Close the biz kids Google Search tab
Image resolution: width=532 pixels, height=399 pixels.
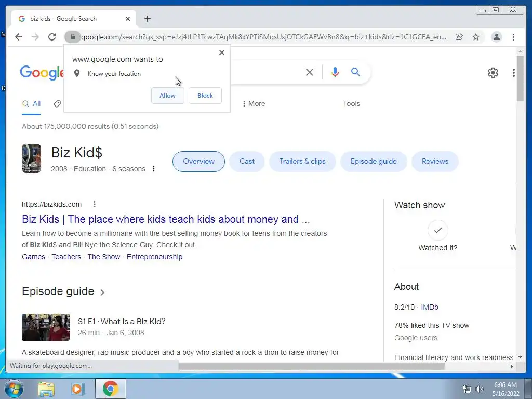tap(128, 19)
